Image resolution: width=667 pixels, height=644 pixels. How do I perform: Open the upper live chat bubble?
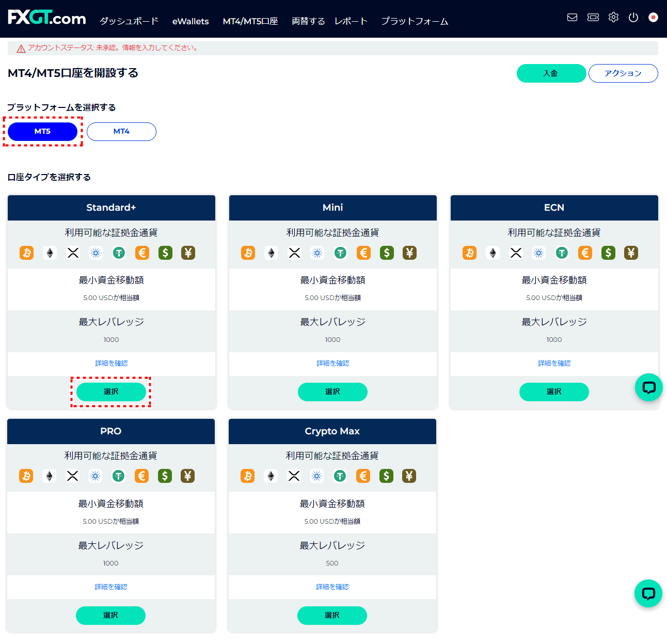pos(648,387)
